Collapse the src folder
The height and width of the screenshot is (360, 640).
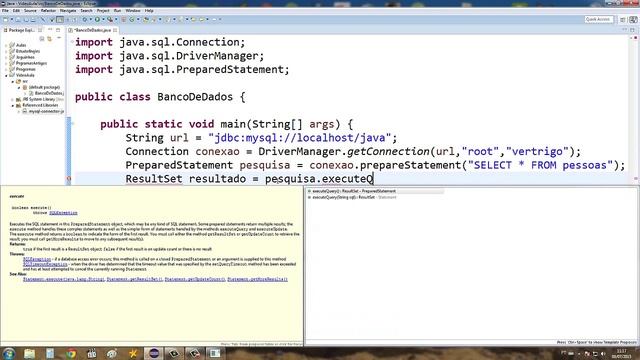click(x=12, y=82)
